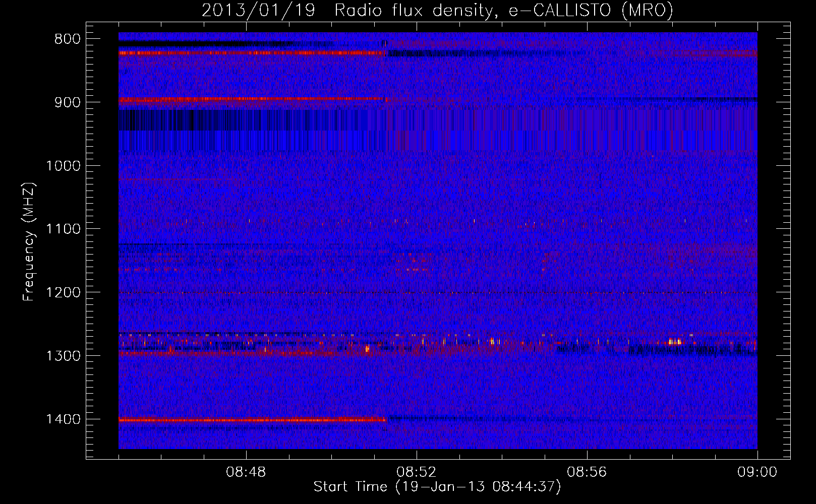The image size is (816, 504).
Task: Click the 1200 frequency tick label
Action: tap(63, 293)
